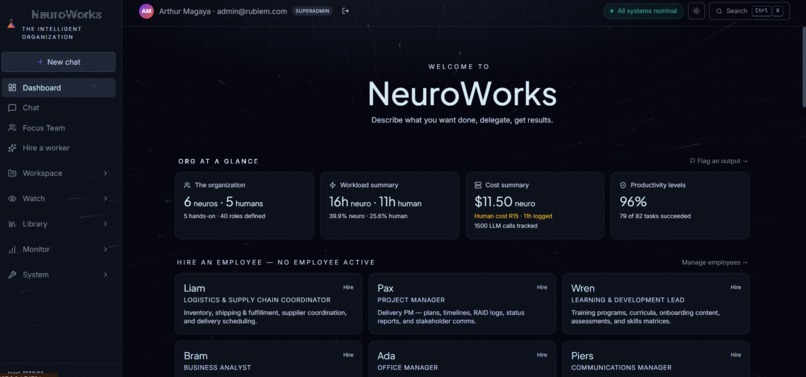Open The organization stats card

pos(244,206)
